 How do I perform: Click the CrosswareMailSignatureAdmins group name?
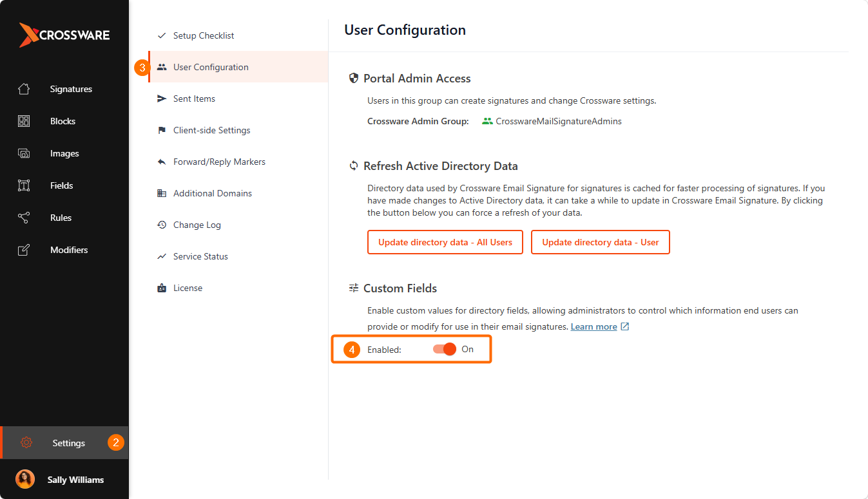click(x=559, y=121)
